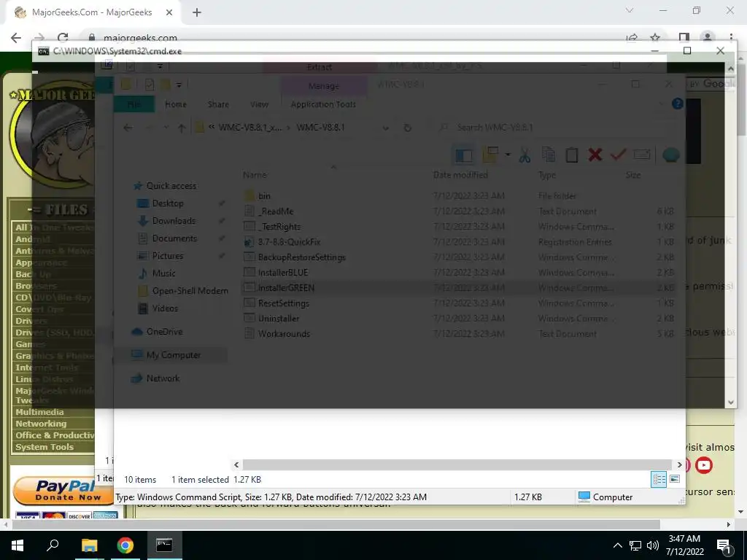The image size is (747, 560).
Task: Open OneDrive in the navigation pane
Action: (164, 332)
